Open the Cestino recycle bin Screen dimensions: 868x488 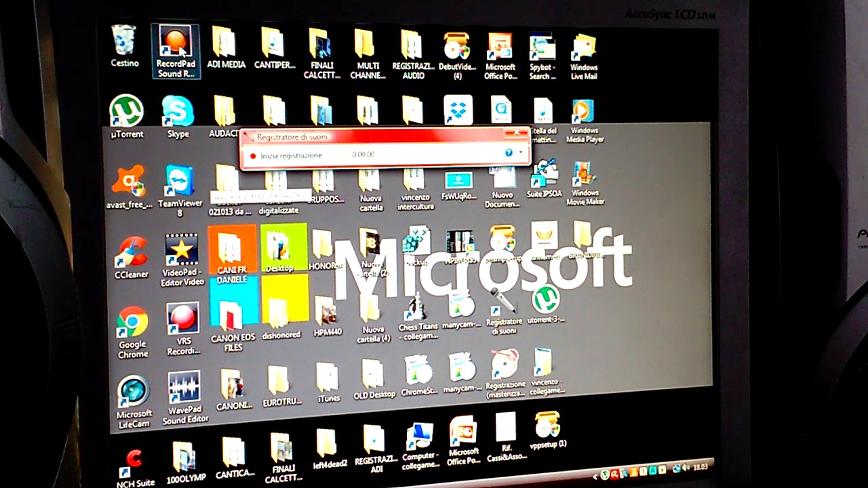pos(124,45)
